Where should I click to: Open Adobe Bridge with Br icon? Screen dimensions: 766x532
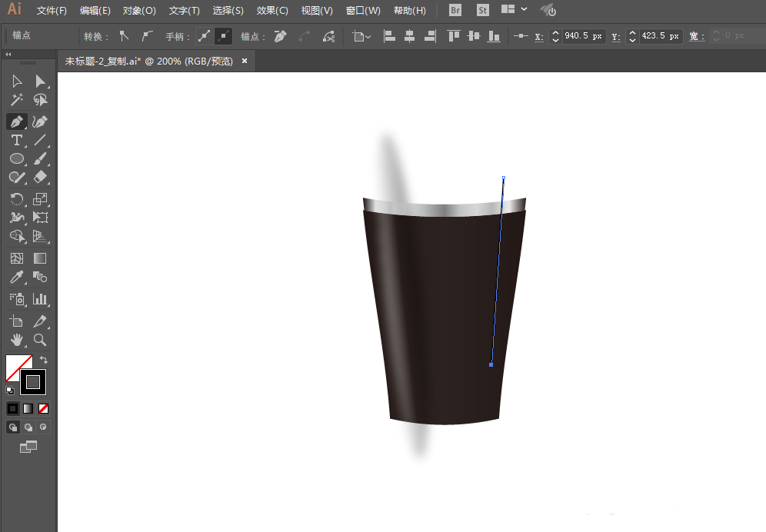(x=455, y=11)
